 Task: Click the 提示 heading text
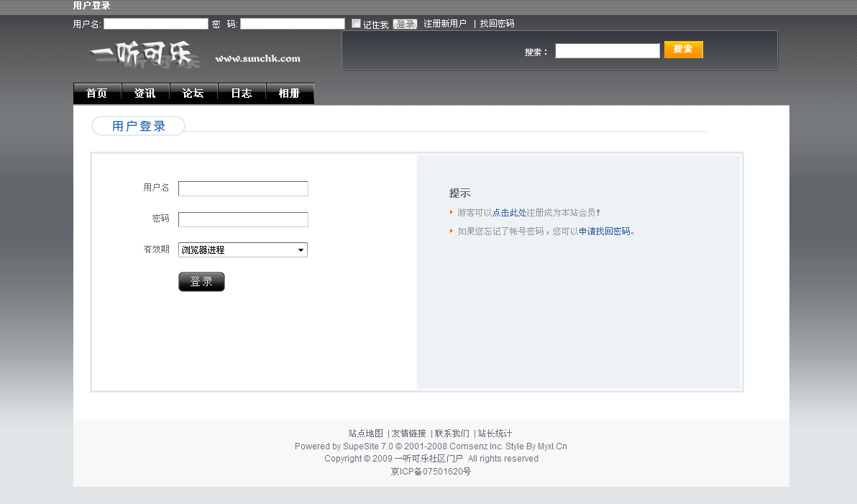coord(459,193)
